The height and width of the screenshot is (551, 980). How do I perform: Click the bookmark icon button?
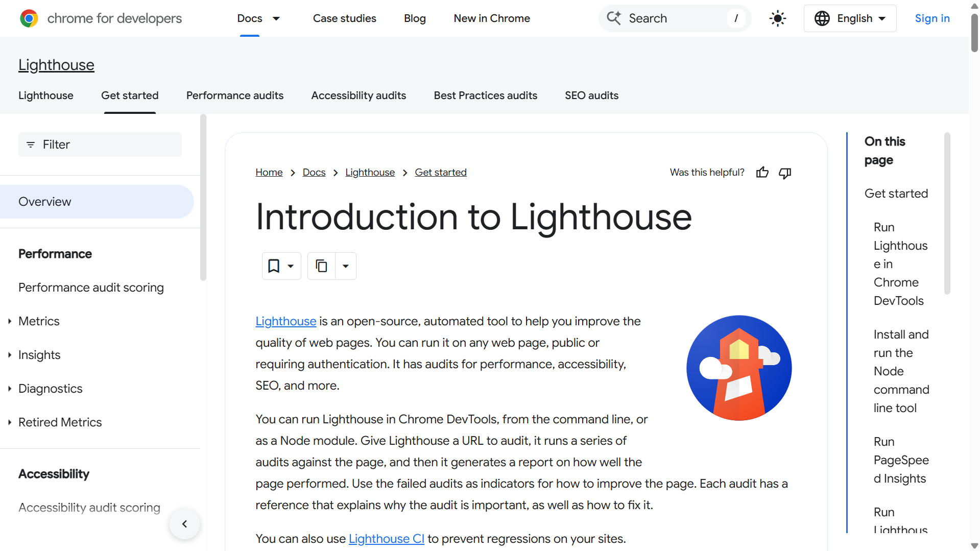click(274, 266)
